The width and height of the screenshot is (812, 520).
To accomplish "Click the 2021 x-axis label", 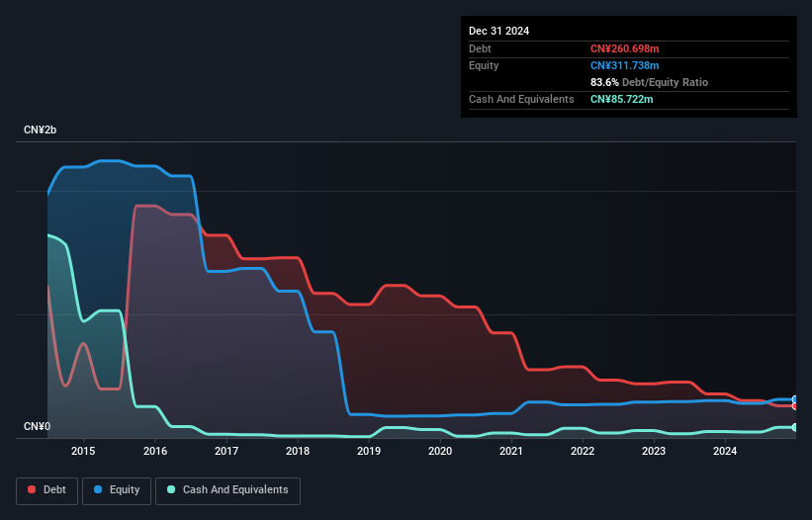I will point(511,451).
